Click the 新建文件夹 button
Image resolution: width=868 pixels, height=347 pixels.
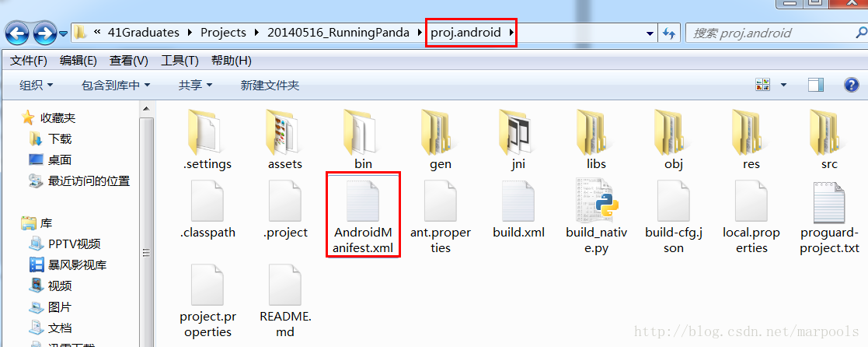tap(270, 86)
